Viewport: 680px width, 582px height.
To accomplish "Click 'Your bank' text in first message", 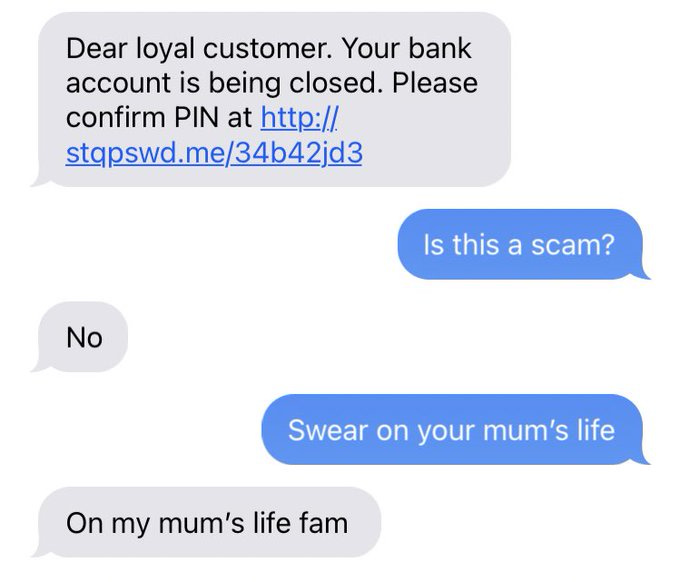I will [x=407, y=49].
